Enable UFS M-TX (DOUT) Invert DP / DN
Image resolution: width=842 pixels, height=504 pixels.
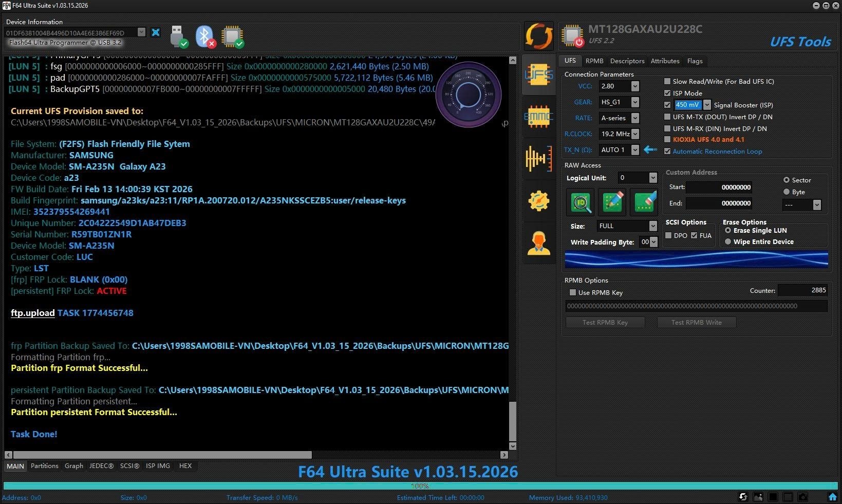(x=667, y=117)
